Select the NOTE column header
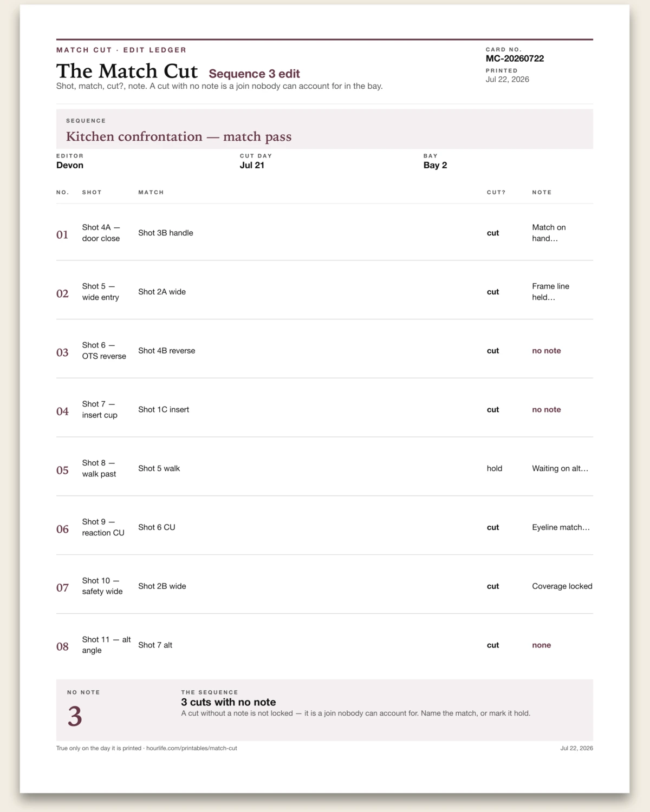The height and width of the screenshot is (812, 650). point(542,192)
